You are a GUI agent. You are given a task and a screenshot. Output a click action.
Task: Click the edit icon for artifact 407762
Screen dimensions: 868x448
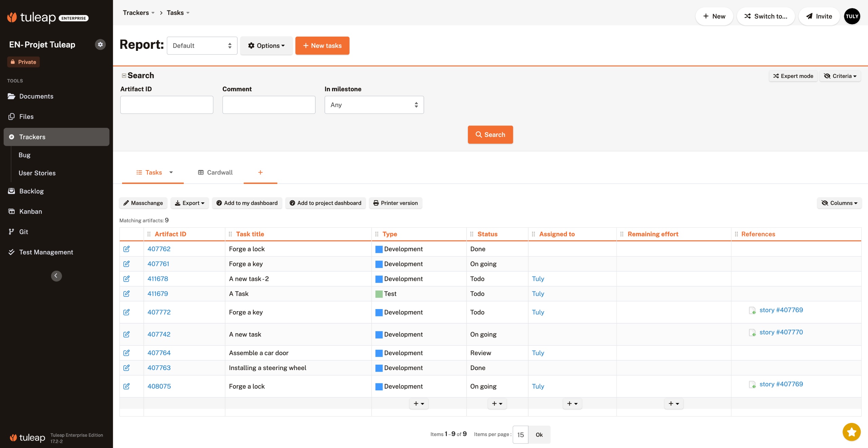pyautogui.click(x=126, y=249)
